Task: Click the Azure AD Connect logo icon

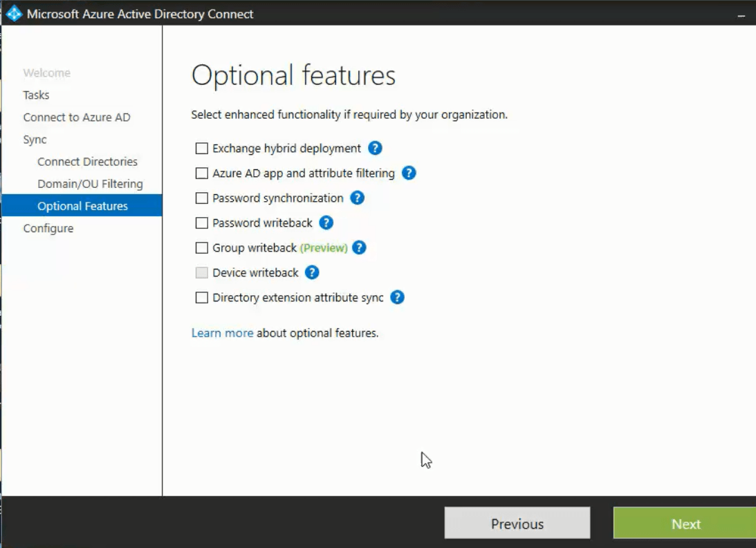Action: (14, 14)
